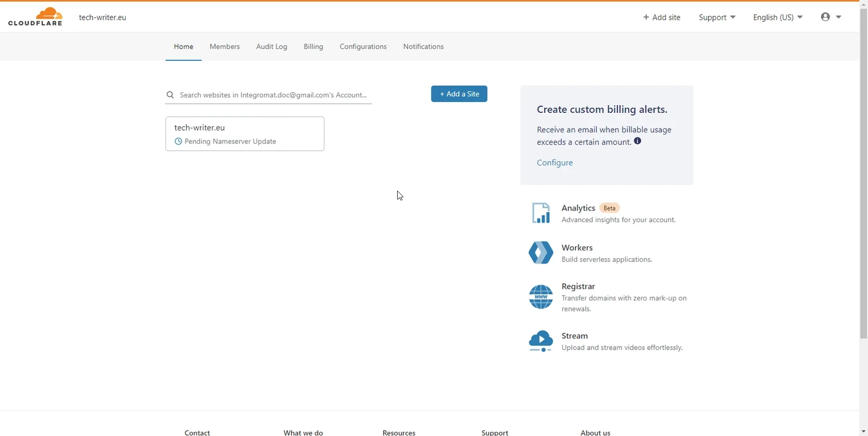The image size is (868, 436).
Task: Click the Create custom billing alerts heading
Action: (602, 110)
